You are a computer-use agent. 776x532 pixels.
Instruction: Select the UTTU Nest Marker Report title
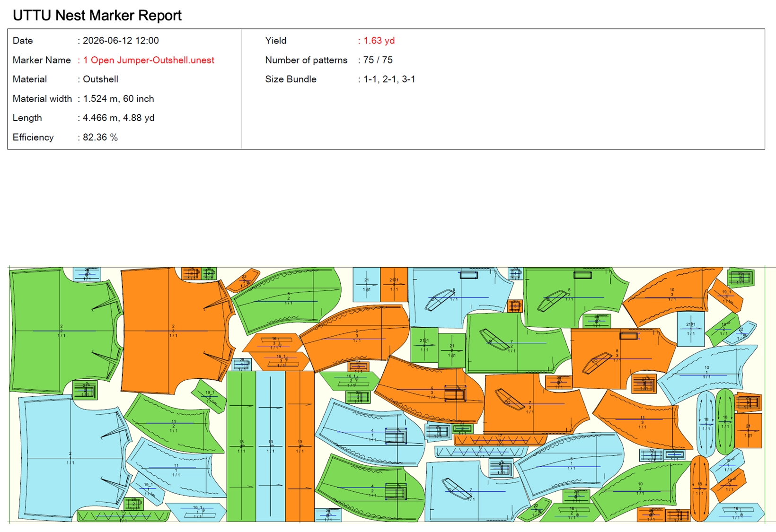[97, 15]
